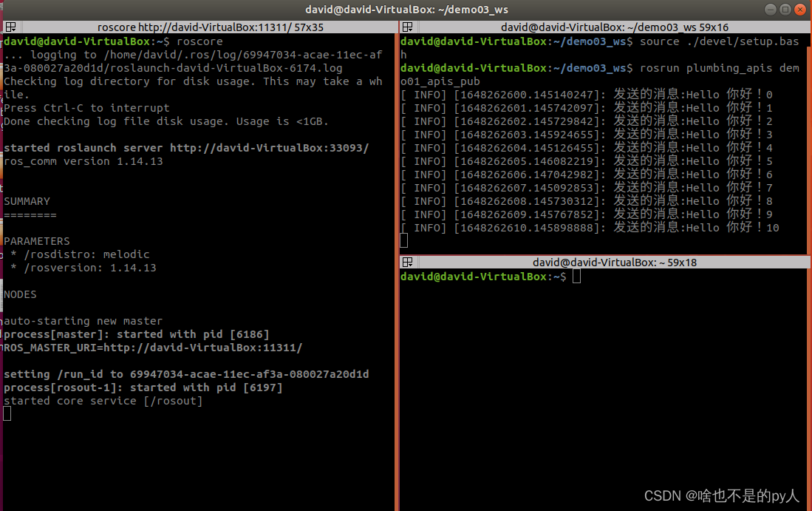This screenshot has height=511, width=812.
Task: Click the 'Press Ctrl-C to interrupt' line
Action: point(86,108)
